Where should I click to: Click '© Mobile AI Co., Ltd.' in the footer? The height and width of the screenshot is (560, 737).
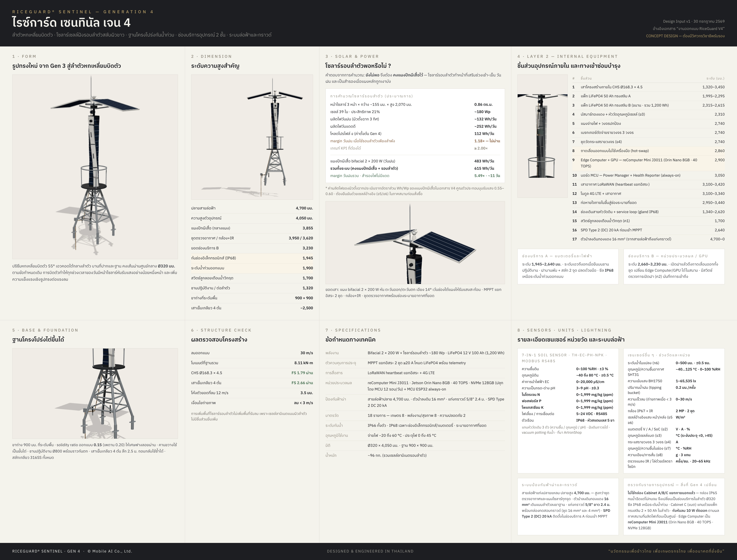[x=110, y=551]
